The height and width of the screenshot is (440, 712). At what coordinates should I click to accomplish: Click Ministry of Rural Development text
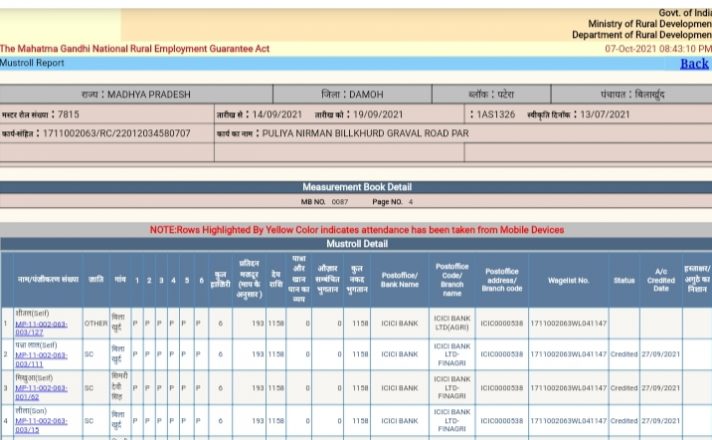point(650,24)
